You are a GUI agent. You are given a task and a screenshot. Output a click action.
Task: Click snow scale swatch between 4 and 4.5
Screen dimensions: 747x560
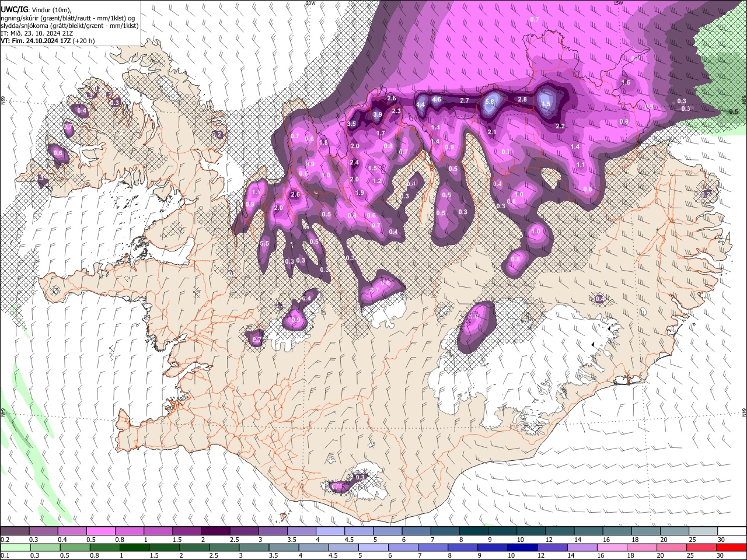330,531
